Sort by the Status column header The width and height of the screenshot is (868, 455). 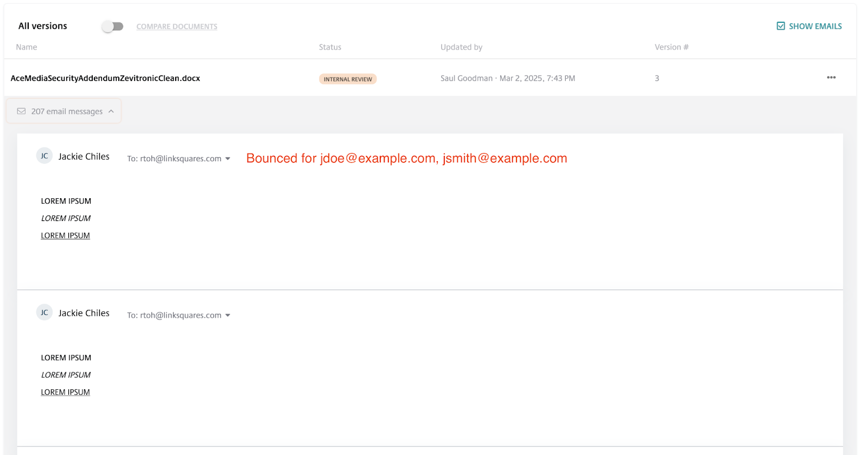tap(330, 47)
